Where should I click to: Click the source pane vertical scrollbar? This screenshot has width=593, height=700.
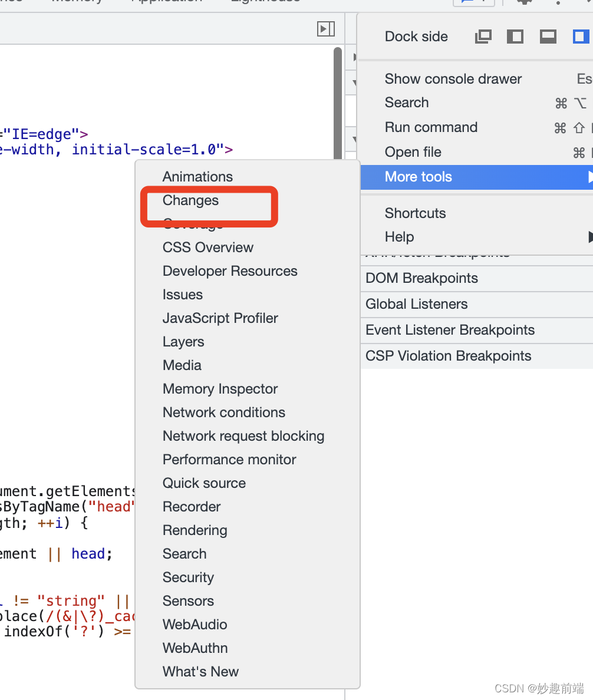tap(338, 103)
